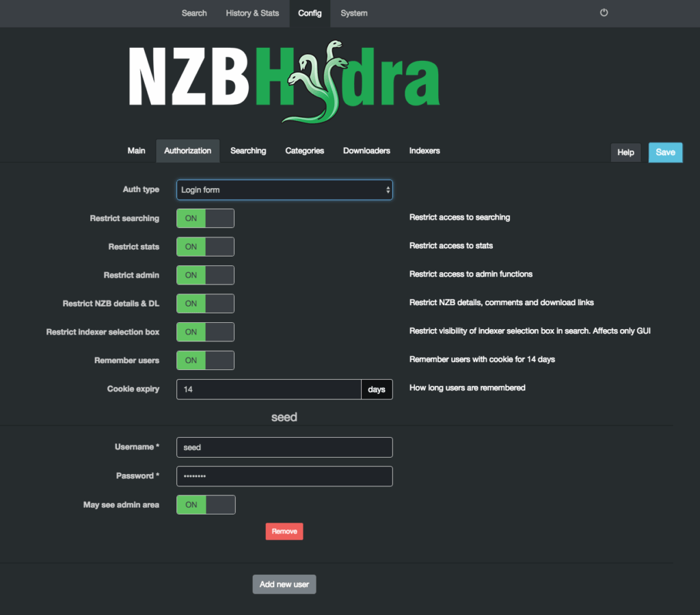This screenshot has width=700, height=615.
Task: Open the Downloaders tab
Action: 366,151
